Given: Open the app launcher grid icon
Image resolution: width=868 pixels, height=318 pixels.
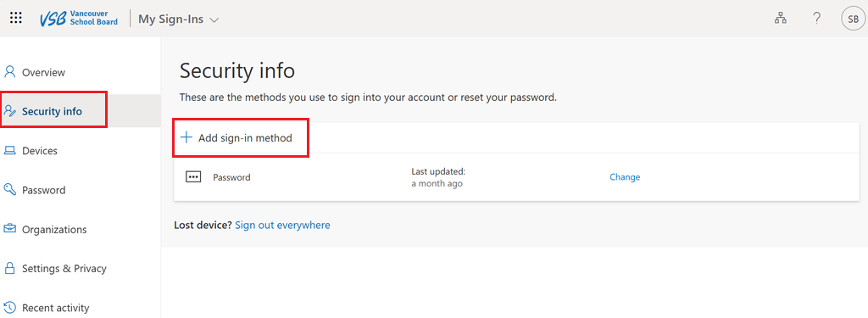Looking at the screenshot, I should [16, 18].
